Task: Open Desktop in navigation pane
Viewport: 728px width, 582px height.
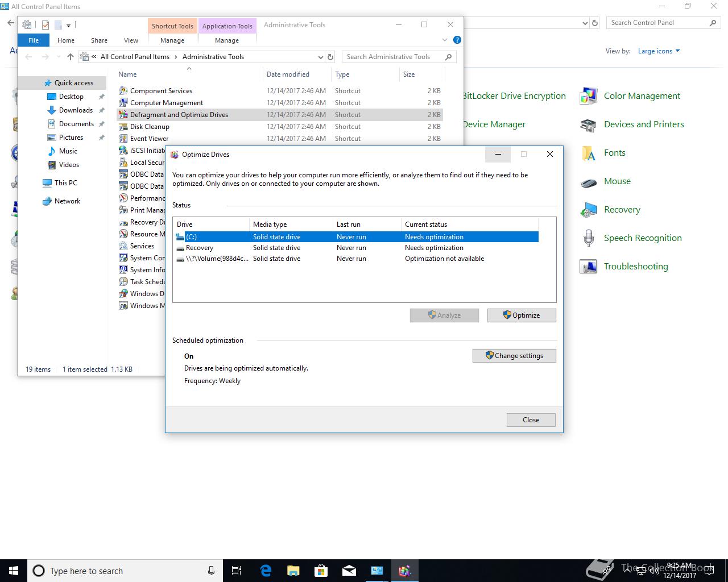Action: click(x=71, y=97)
